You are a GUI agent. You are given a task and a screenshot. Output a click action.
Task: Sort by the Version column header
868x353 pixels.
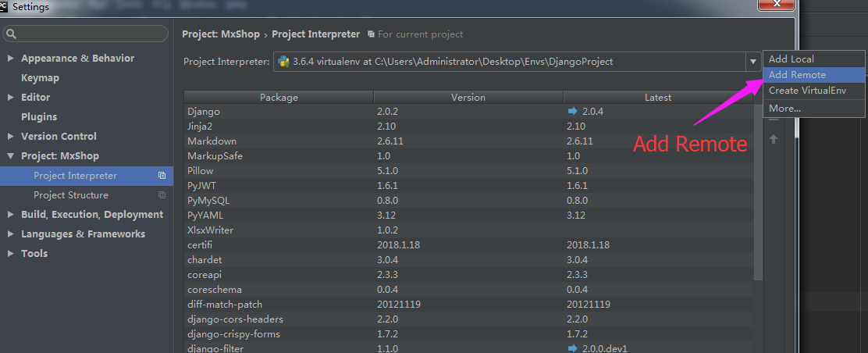pyautogui.click(x=468, y=98)
